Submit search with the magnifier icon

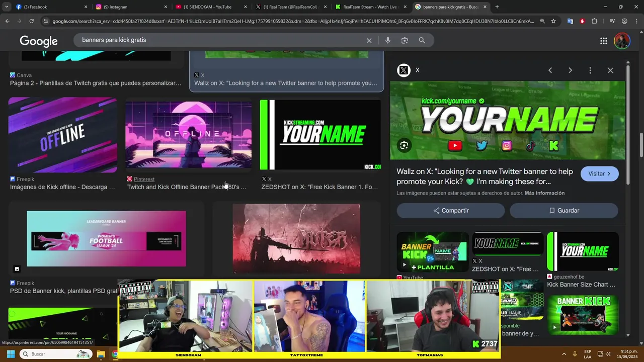click(422, 40)
